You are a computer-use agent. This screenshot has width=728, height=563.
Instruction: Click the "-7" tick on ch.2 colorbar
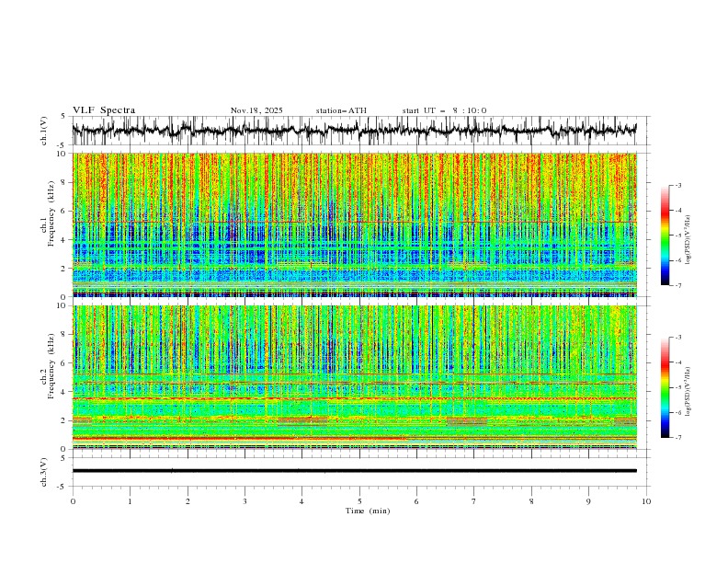[677, 438]
